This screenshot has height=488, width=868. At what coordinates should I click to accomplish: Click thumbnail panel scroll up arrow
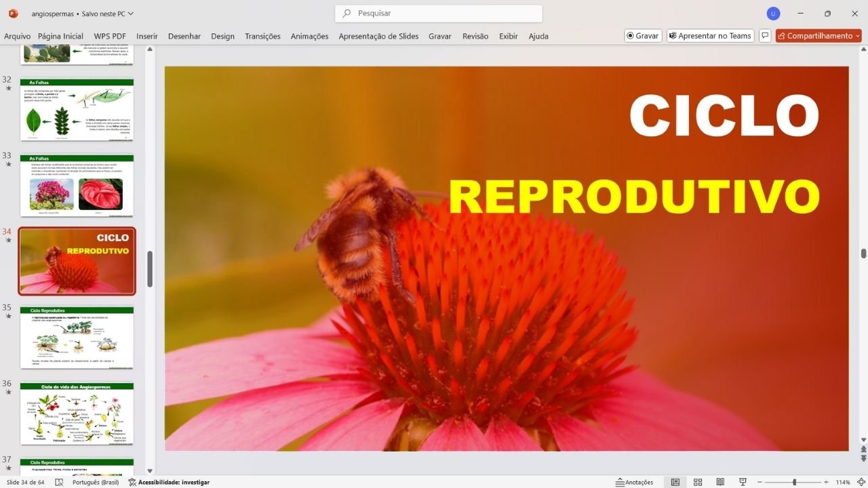pos(150,49)
